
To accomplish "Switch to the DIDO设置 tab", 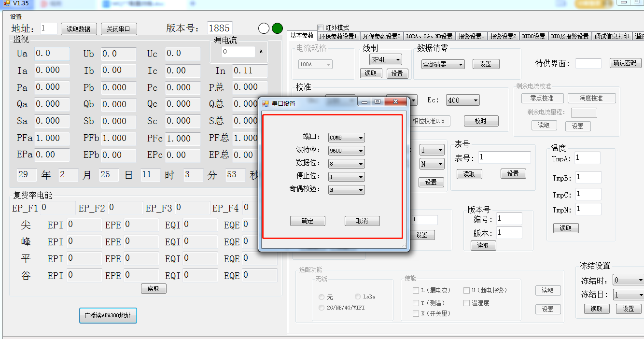I will point(533,36).
